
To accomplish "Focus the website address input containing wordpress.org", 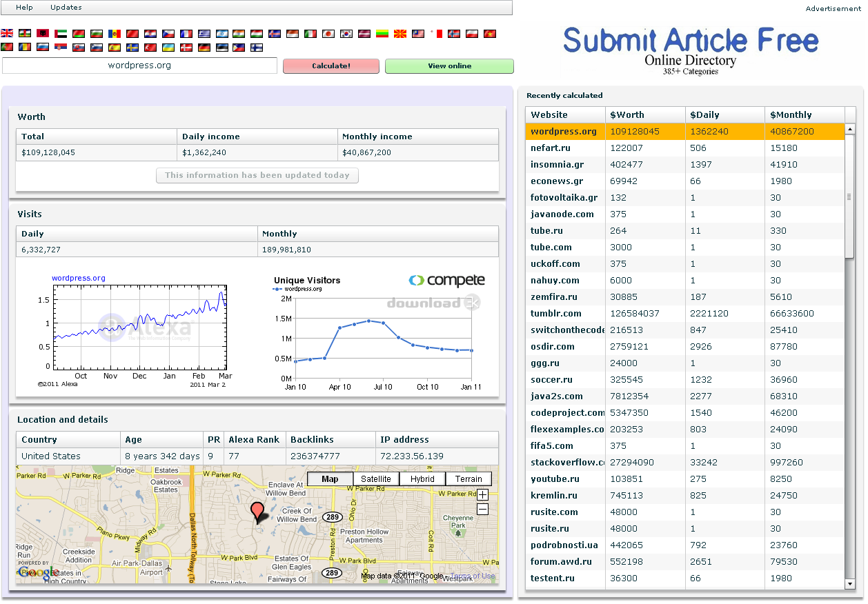I will tap(139, 66).
